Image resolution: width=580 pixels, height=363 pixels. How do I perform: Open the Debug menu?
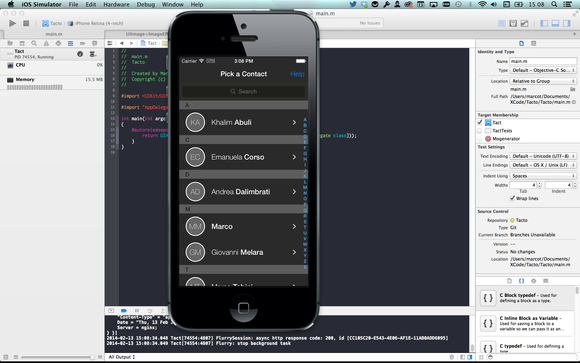pos(146,4)
